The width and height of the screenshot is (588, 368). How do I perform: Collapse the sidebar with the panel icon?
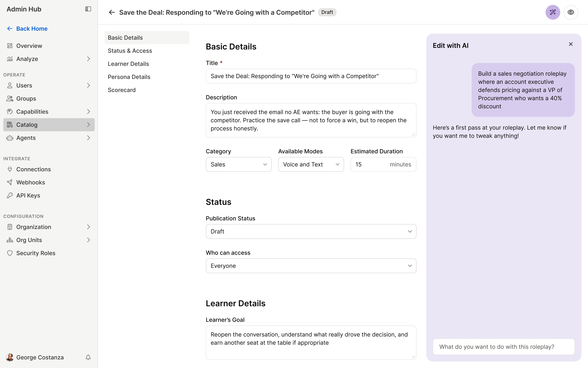pos(88,9)
